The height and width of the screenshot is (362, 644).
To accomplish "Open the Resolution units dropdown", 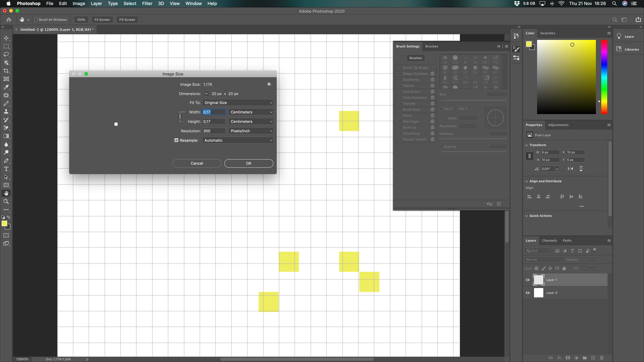I will [x=250, y=131].
